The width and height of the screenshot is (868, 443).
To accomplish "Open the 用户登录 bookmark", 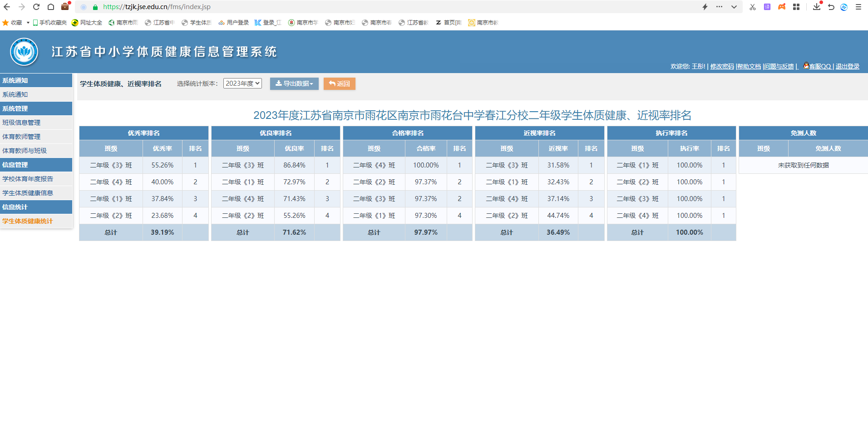I will tap(234, 22).
